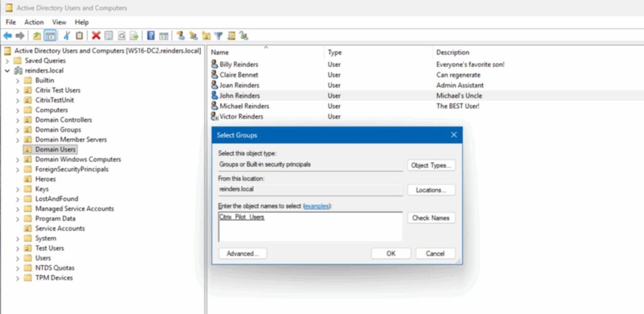Click the Forward arrow in the toolbar

point(19,36)
